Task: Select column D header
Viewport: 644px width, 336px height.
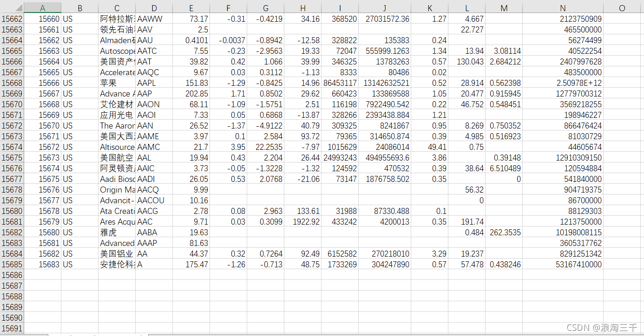Action: coord(154,8)
